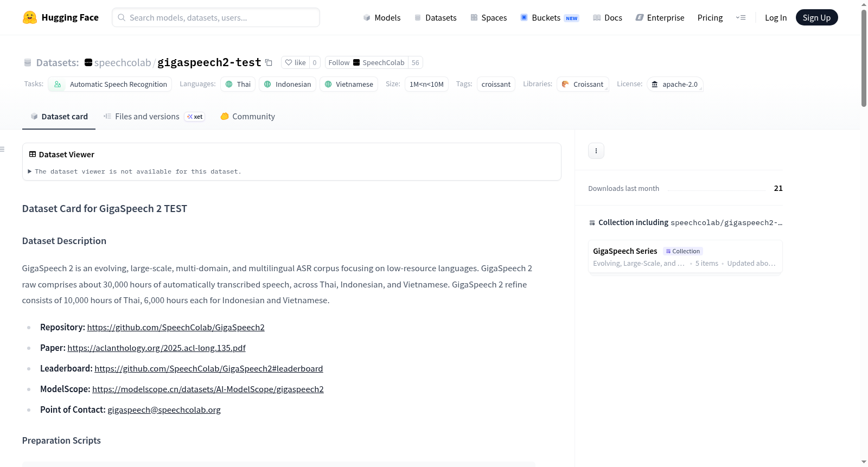Open the GitHub leaderboard link

tap(209, 369)
